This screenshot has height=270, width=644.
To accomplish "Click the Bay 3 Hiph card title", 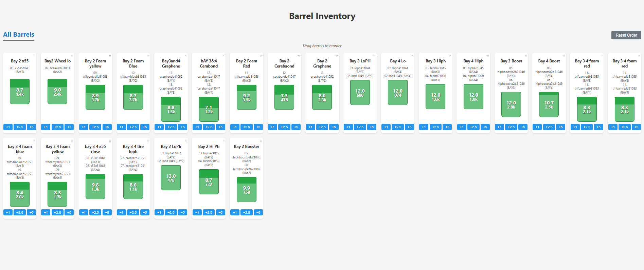I will click(x=435, y=61).
